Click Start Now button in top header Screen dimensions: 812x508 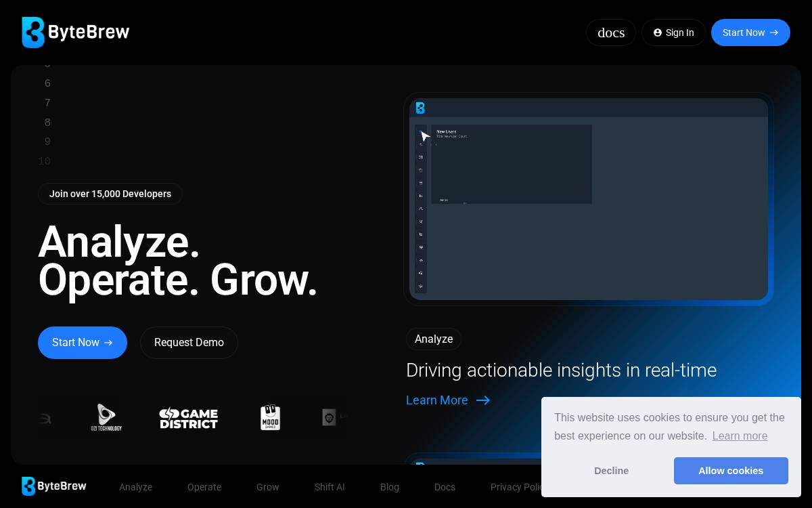tap(750, 33)
